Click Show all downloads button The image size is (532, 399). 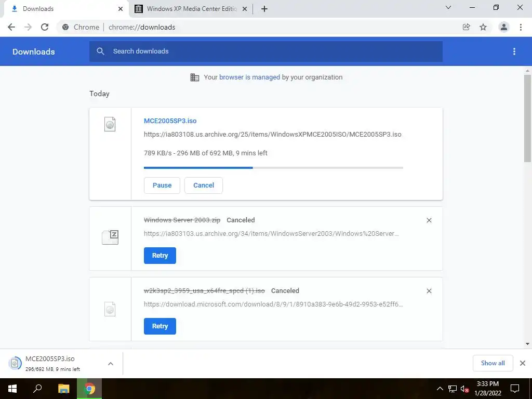click(493, 363)
